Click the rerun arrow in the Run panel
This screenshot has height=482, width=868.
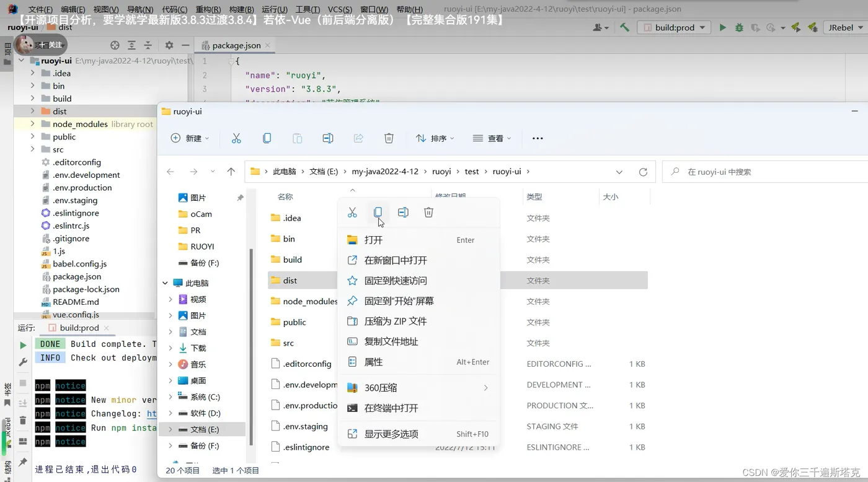tap(23, 345)
